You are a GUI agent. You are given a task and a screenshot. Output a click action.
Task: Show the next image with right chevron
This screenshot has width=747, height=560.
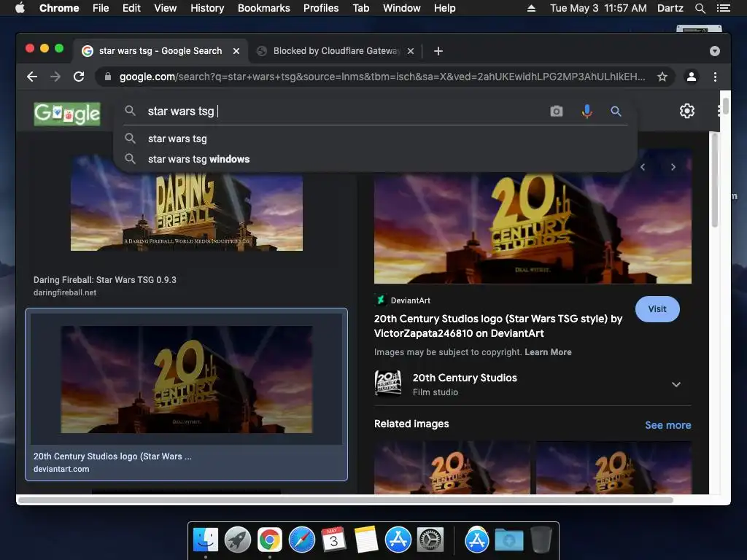pyautogui.click(x=673, y=167)
